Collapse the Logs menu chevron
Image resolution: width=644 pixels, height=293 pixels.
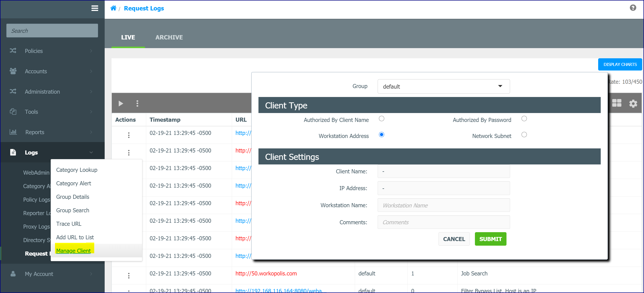[91, 152]
